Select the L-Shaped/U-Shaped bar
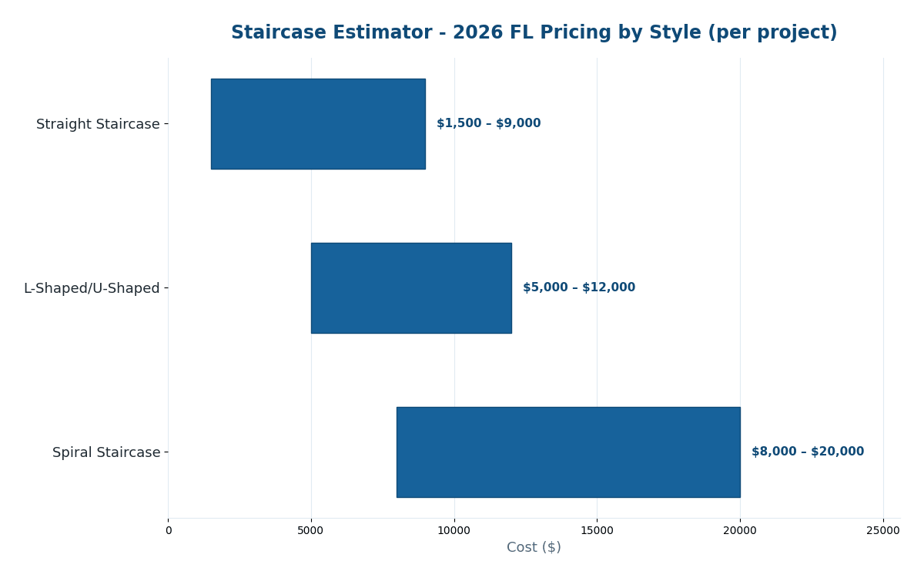 [411, 288]
